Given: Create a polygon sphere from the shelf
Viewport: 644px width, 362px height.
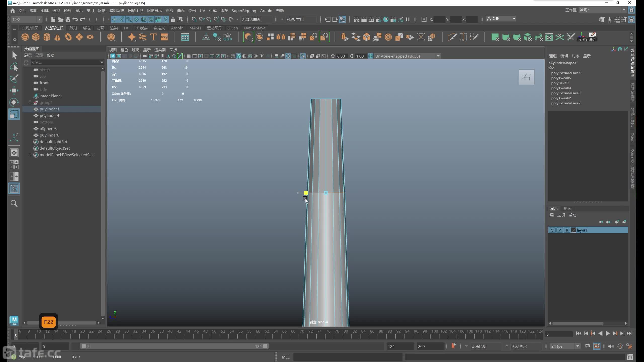Looking at the screenshot, I should pyautogui.click(x=25, y=37).
